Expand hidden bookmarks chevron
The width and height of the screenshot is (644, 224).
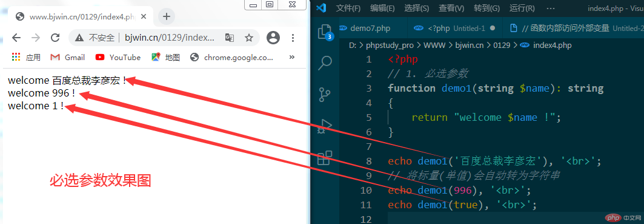[292, 57]
